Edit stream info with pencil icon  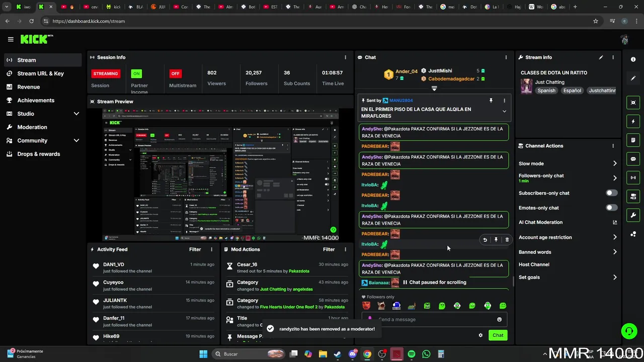pos(601,57)
